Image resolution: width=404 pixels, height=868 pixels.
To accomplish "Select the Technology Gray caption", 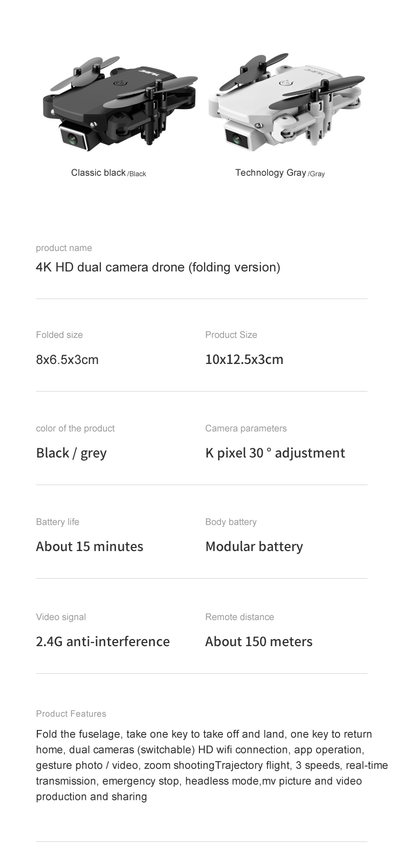I will tap(280, 173).
